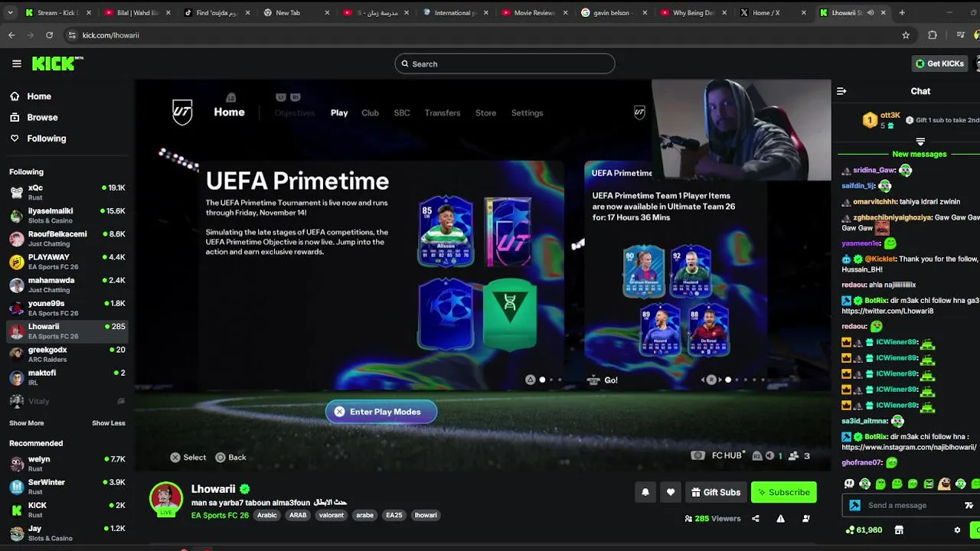980x551 pixels.
Task: Open a new Chrome tab
Action: point(902,12)
